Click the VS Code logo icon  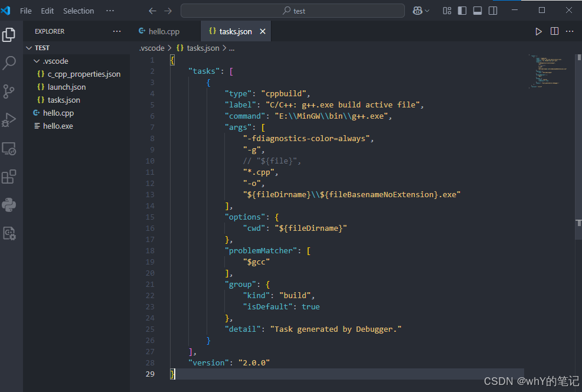click(5, 11)
